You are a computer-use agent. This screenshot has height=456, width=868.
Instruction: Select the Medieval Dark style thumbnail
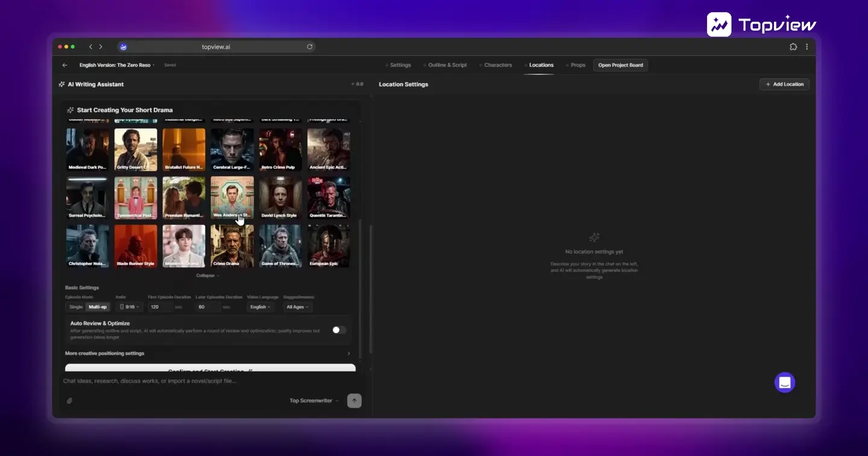click(x=87, y=150)
